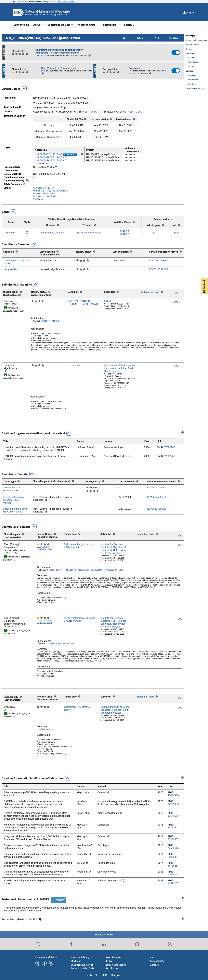Click help icon beside First in ClinVar
The width and height of the screenshot is (208, 980).
[85, 119]
